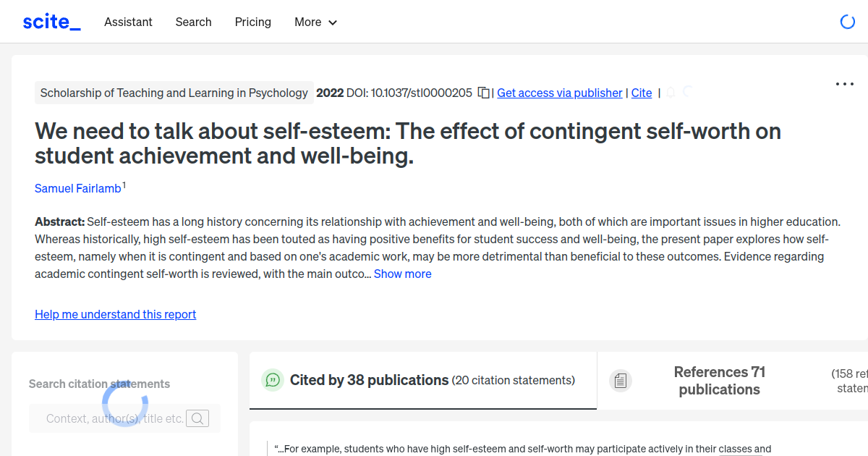Click the magnifying glass in citation search
Viewport: 868px width, 456px height.
tap(197, 418)
